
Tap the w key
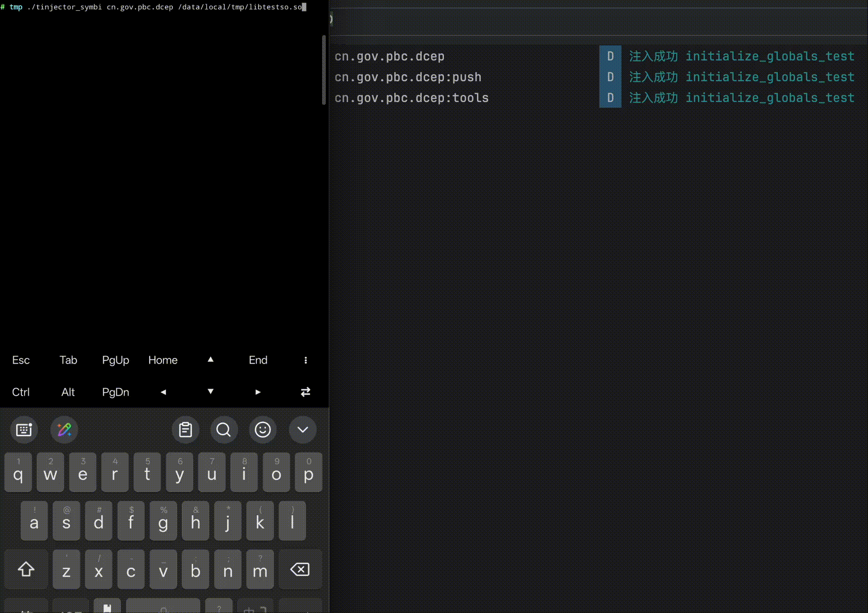(51, 472)
